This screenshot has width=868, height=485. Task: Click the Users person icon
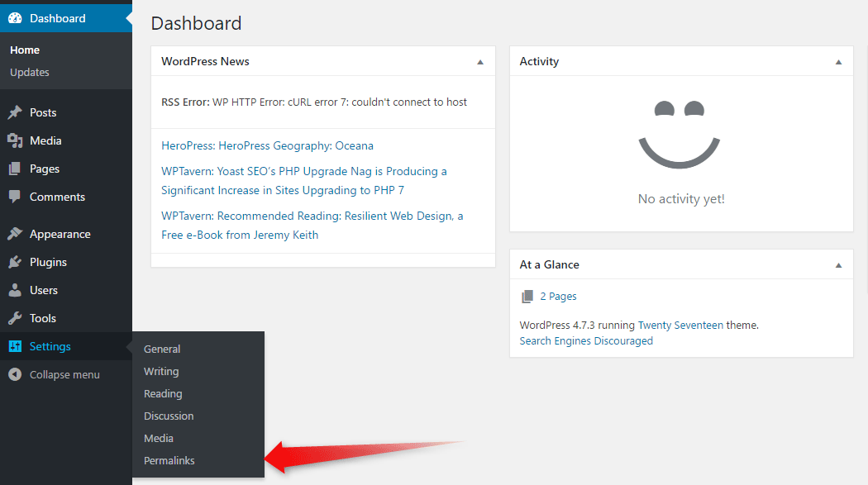pyautogui.click(x=15, y=290)
